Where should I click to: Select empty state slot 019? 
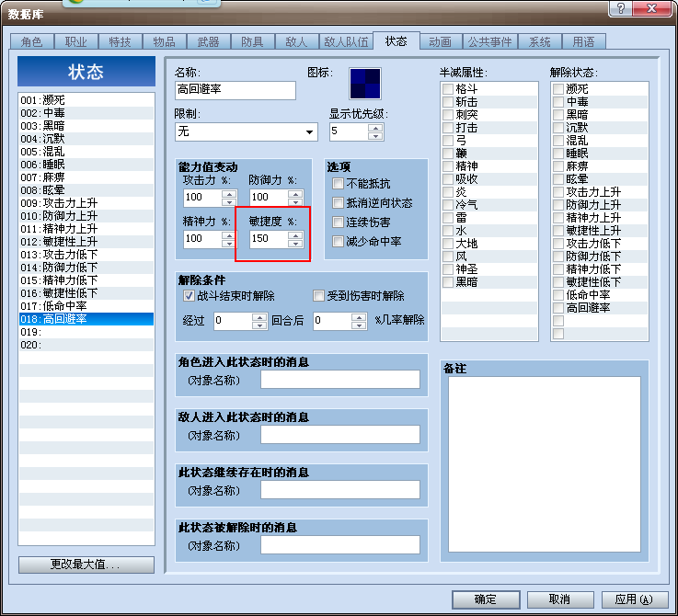(x=86, y=332)
